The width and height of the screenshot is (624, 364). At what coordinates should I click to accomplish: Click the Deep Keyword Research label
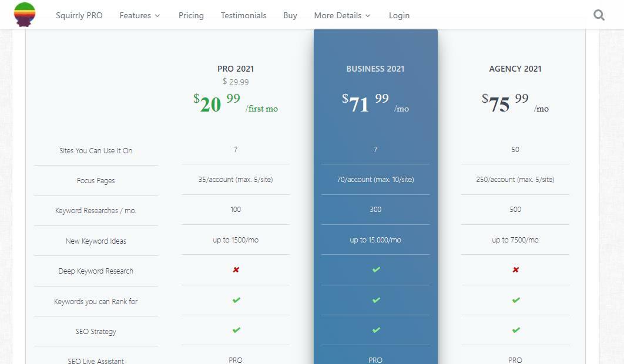point(96,271)
